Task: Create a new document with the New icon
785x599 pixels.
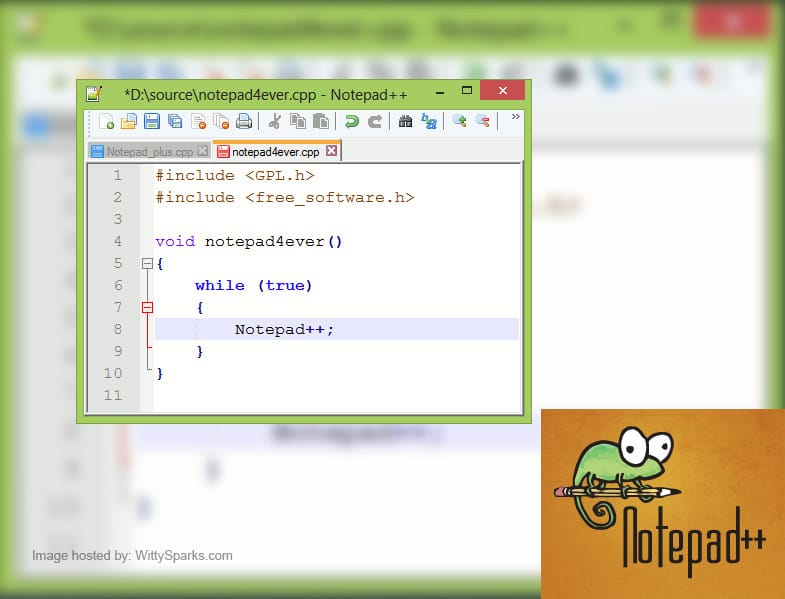Action: point(106,121)
